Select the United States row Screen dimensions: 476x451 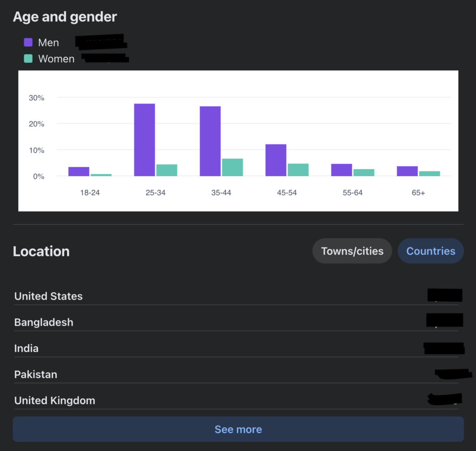pos(48,296)
